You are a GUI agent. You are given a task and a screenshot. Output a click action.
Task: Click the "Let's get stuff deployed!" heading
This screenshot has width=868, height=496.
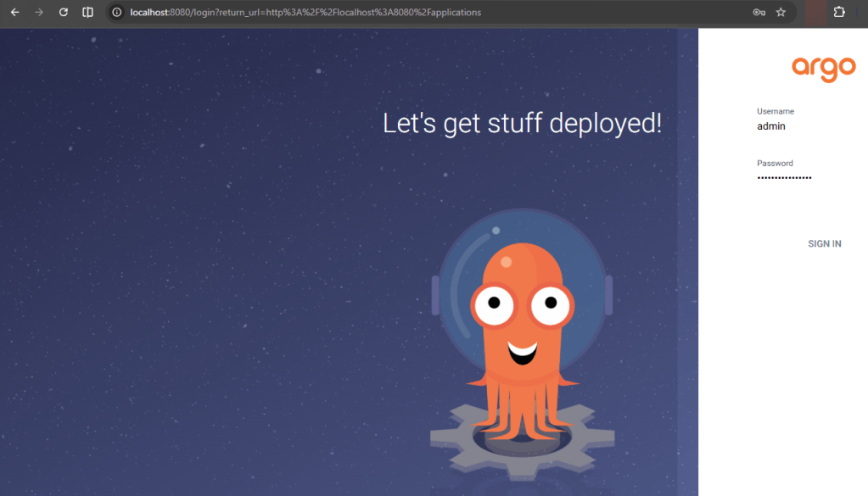[522, 124]
